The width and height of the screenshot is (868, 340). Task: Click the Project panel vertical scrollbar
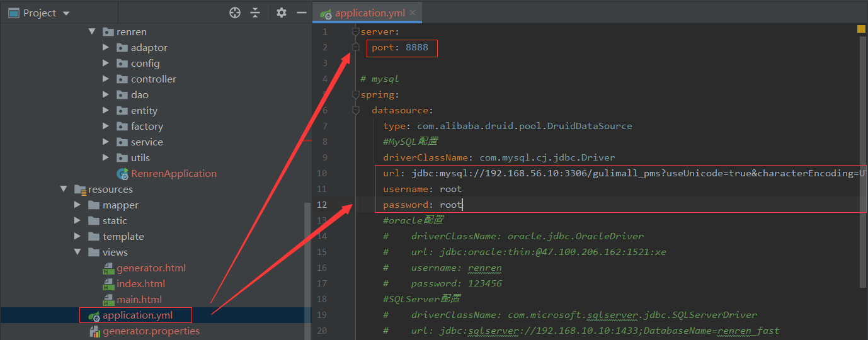click(x=307, y=271)
